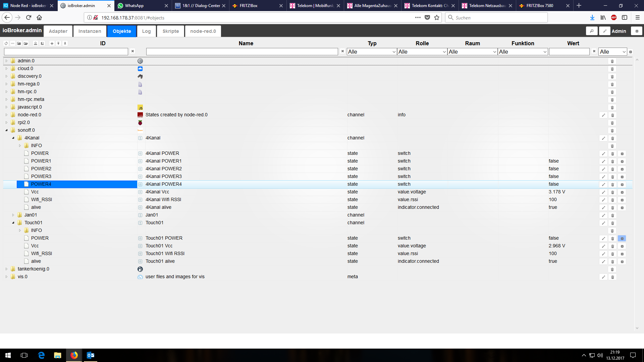644x362 pixels.
Task: Delete the Touch01 POWER object via trash icon
Action: coord(612,238)
